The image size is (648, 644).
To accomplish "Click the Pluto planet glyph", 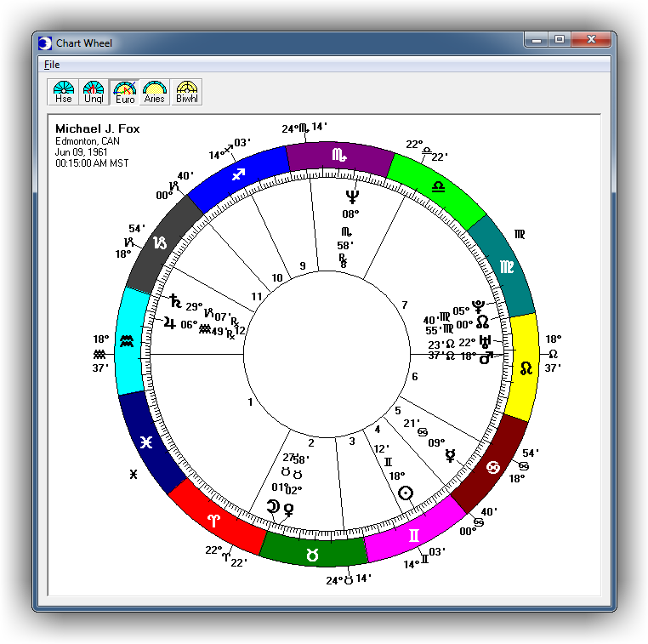I will click(479, 307).
